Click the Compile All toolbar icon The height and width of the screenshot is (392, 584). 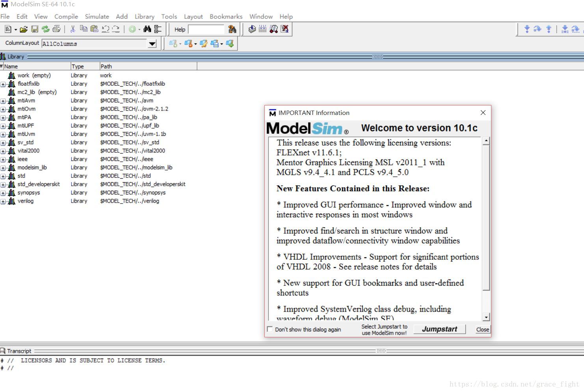click(262, 29)
